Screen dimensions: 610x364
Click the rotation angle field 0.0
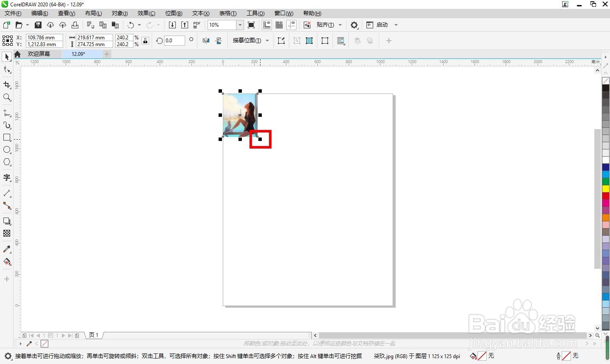click(x=174, y=41)
